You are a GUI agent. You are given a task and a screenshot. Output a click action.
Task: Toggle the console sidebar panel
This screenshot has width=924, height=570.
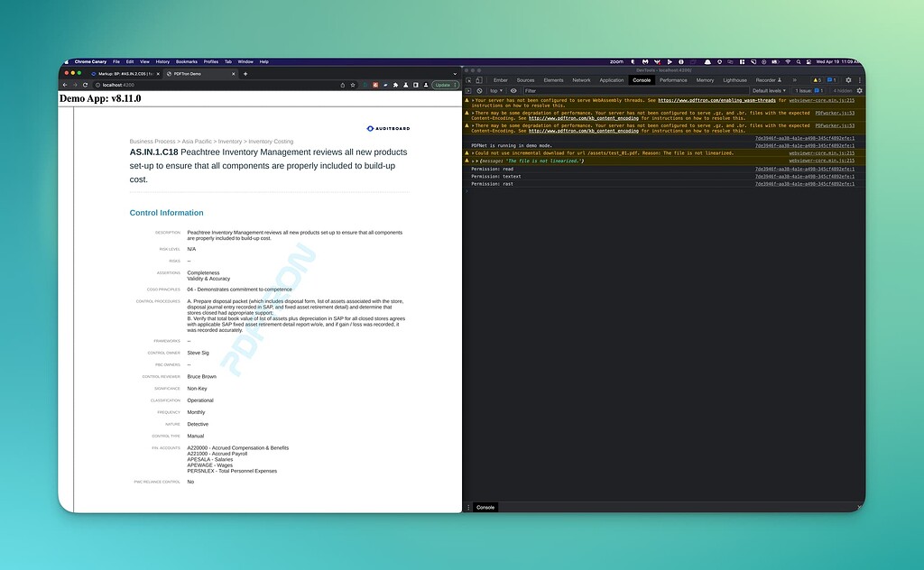pos(468,90)
